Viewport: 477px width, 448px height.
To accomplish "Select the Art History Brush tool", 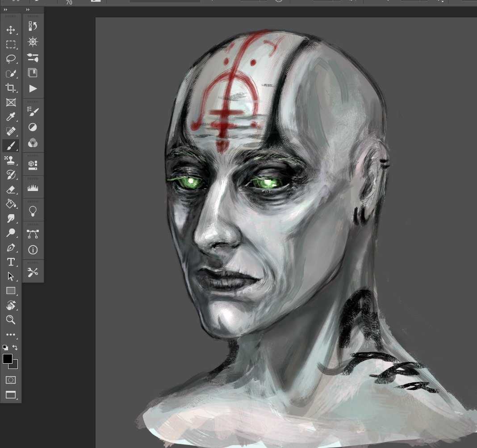I will [11, 175].
